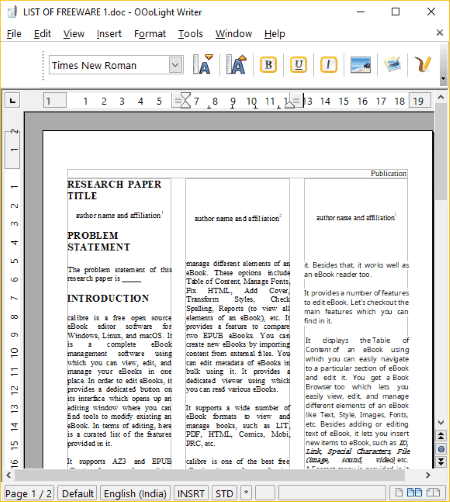Open the Times New Roman font dropdown

coord(175,65)
